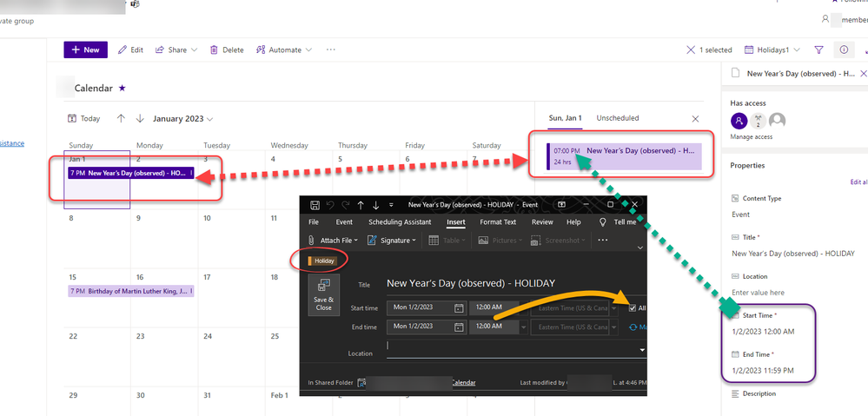The image size is (868, 416).
Task: Click the Table button in Insert ribbon
Action: pos(449,240)
